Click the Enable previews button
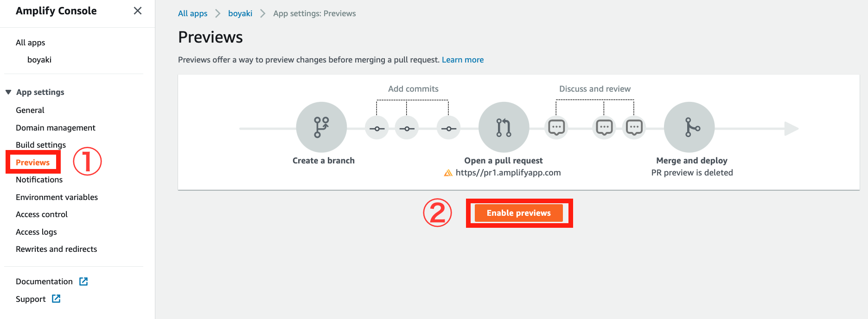Screen dimensions: 868x319 click(519, 213)
